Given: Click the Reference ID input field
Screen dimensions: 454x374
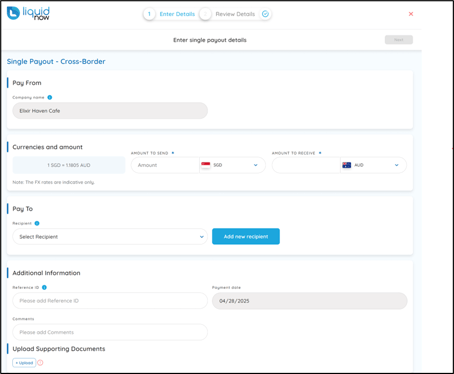Looking at the screenshot, I should click(110, 301).
